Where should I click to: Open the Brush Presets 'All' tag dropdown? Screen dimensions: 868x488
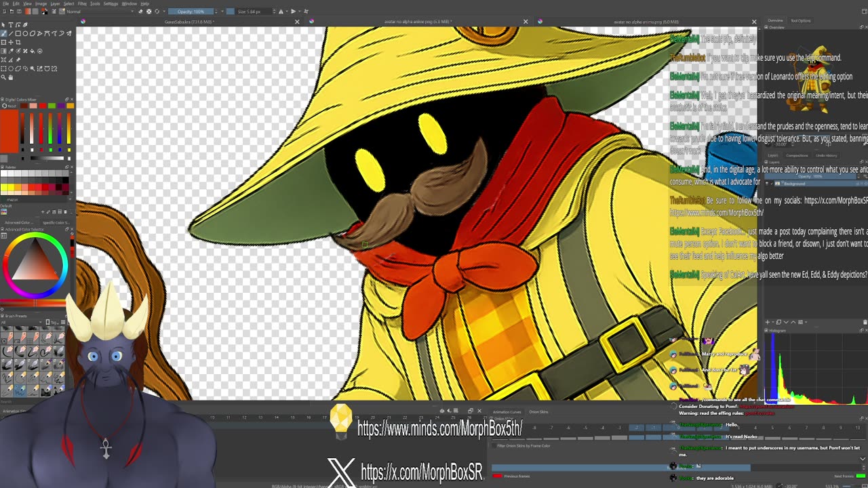[x=21, y=323]
